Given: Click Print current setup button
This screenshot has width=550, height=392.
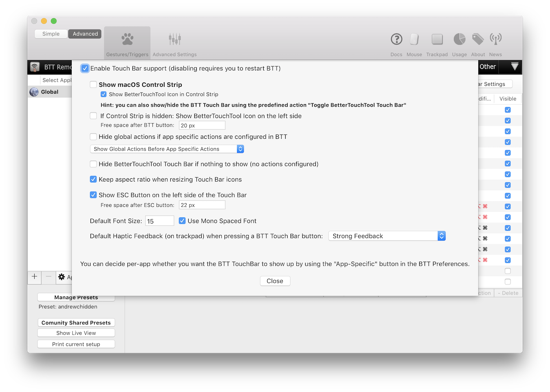Looking at the screenshot, I should click(76, 344).
